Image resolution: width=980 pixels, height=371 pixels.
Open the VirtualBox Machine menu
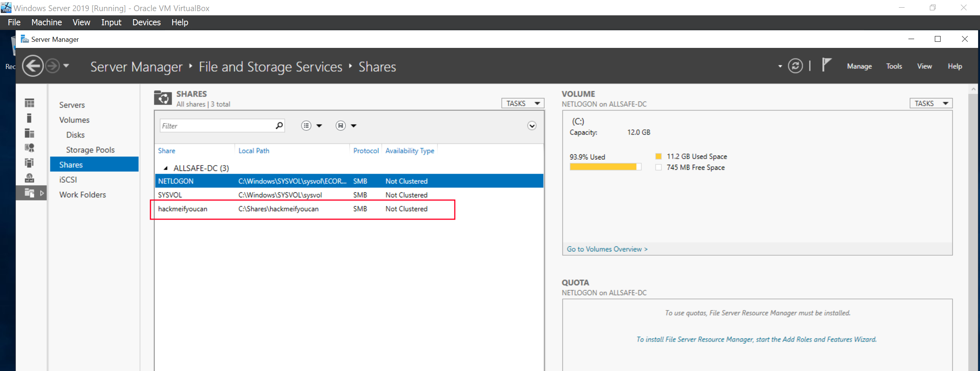(x=46, y=22)
